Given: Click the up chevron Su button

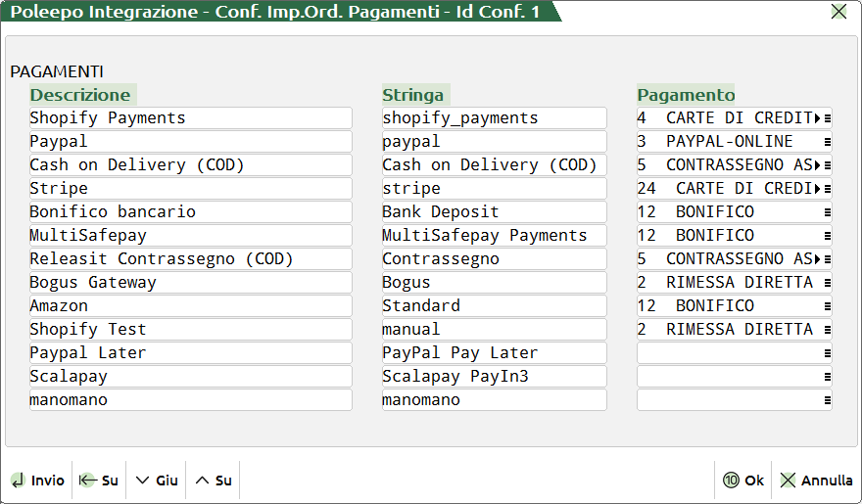Looking at the screenshot, I should 214,481.
